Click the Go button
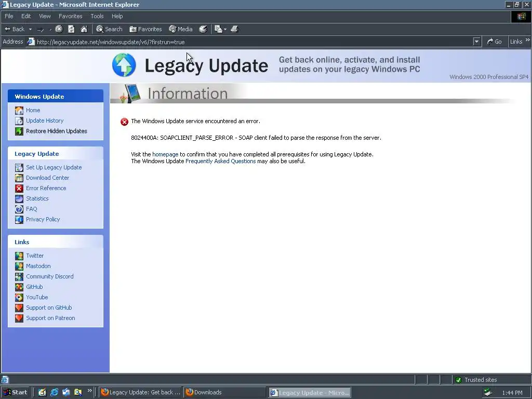This screenshot has width=532, height=399. click(495, 42)
